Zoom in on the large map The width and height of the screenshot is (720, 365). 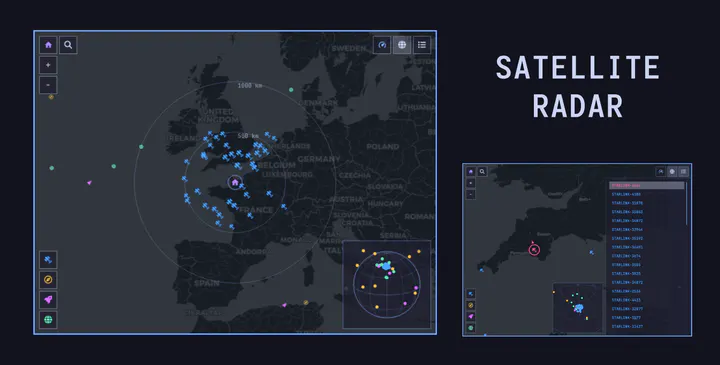click(48, 65)
